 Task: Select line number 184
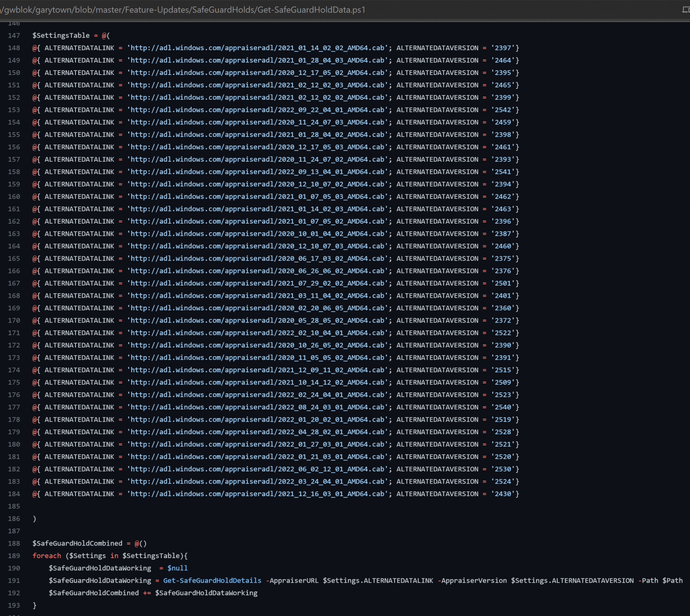tap(14, 493)
